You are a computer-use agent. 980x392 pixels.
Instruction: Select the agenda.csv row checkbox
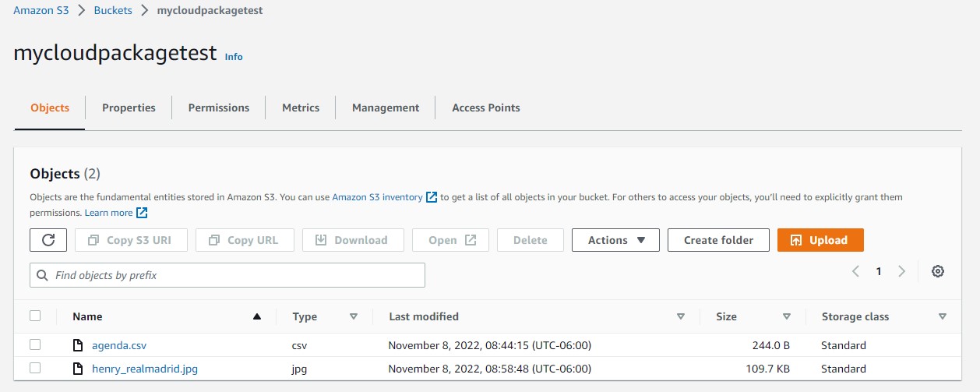(35, 344)
